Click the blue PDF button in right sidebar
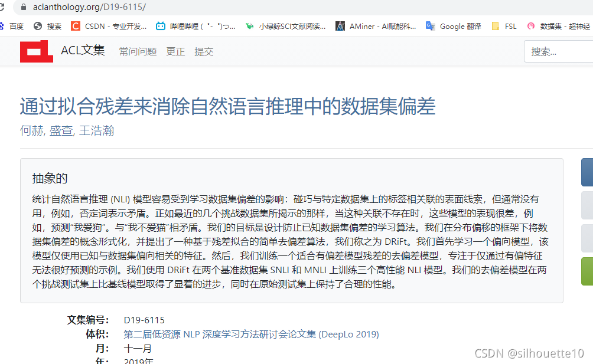Screen dimensions: 593x364 [x=587, y=172]
